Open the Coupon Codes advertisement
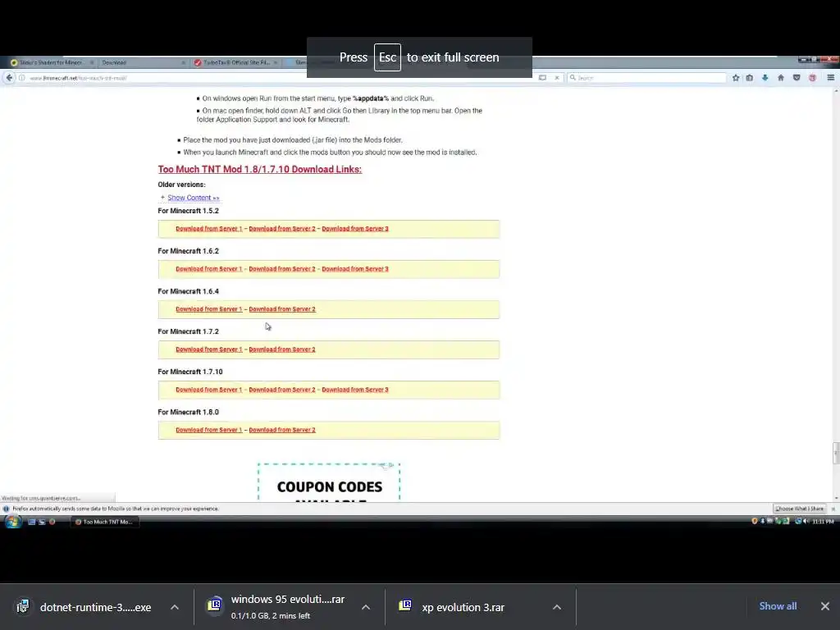Screen dimensions: 840x630 click(x=329, y=482)
